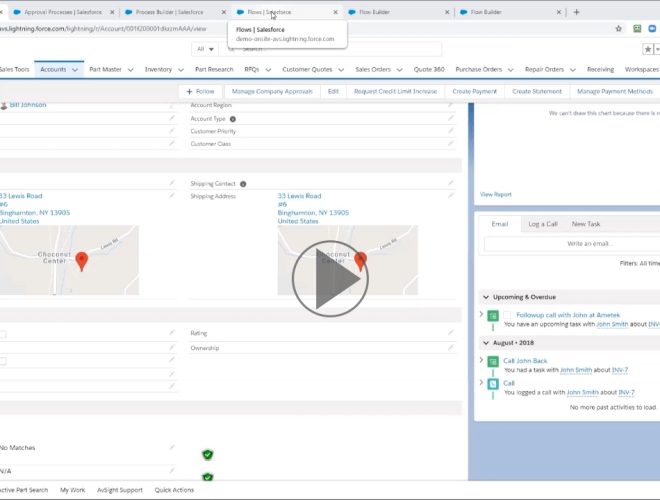Click the Call John Back task icon
Image resolution: width=660 pixels, height=500 pixels.
click(x=493, y=361)
